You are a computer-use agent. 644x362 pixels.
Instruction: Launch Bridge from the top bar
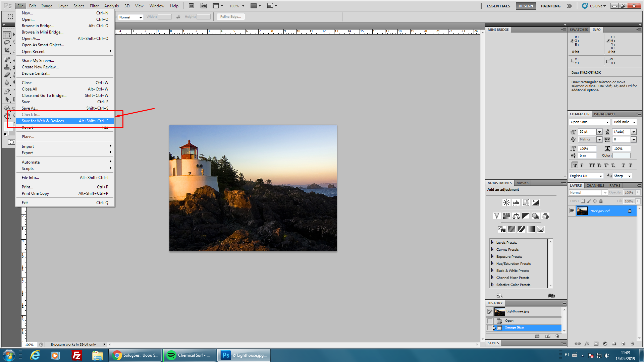tap(191, 6)
